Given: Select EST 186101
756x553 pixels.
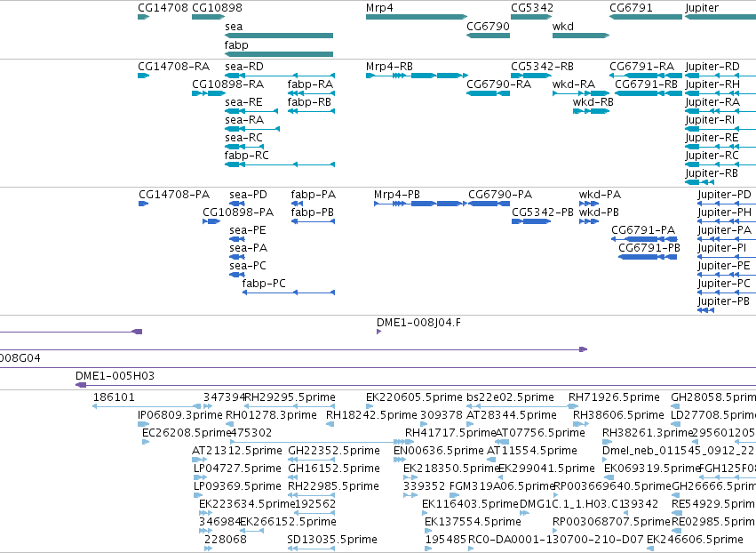Looking at the screenshot, I should (147, 406).
